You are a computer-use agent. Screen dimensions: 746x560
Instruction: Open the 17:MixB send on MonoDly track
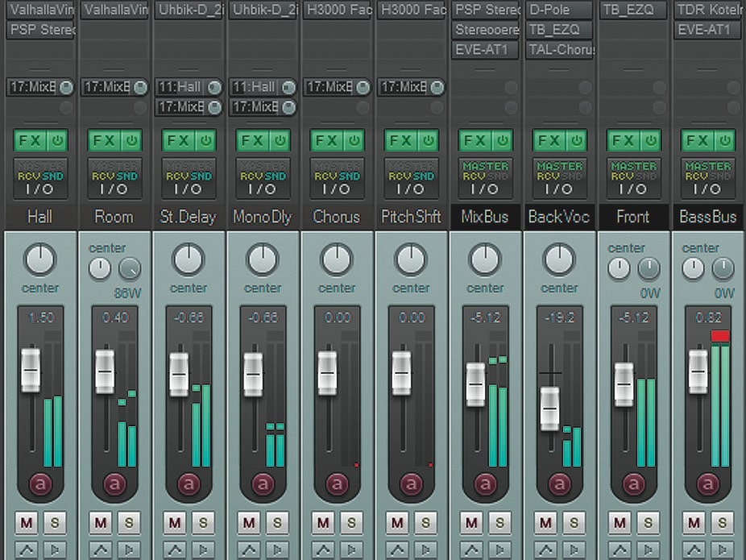(255, 107)
